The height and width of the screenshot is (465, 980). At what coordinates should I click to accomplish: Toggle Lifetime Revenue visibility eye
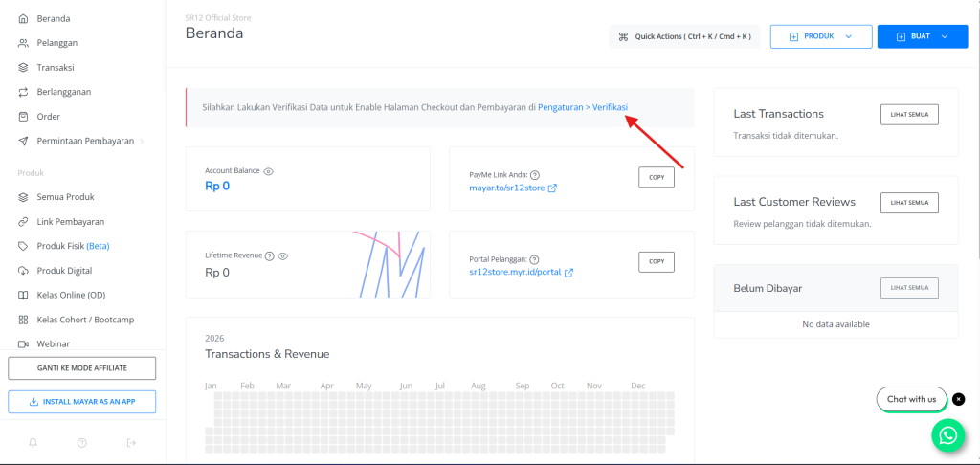(283, 256)
